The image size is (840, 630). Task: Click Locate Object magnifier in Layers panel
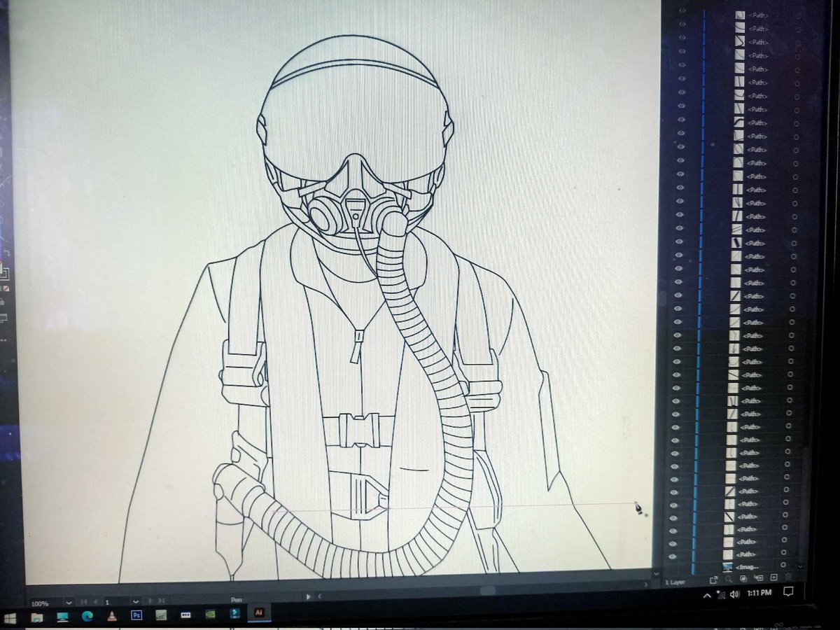(729, 579)
